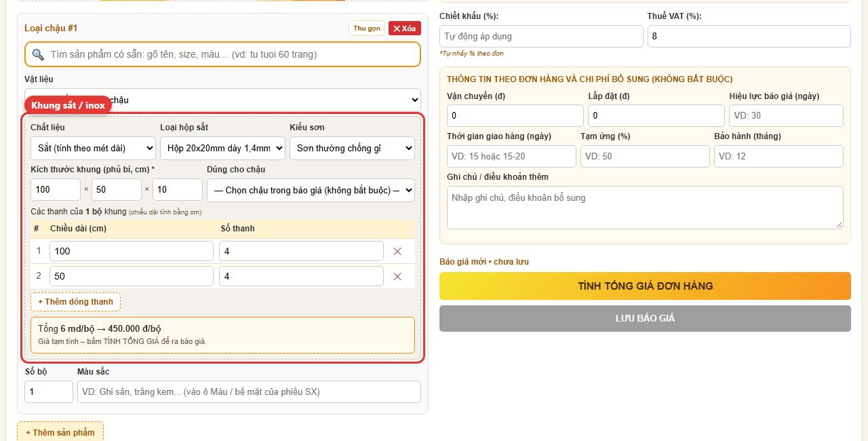Screen dimensions: 868x441
Task: Click the Xóa button for Loại chậu #1
Action: 405,28
